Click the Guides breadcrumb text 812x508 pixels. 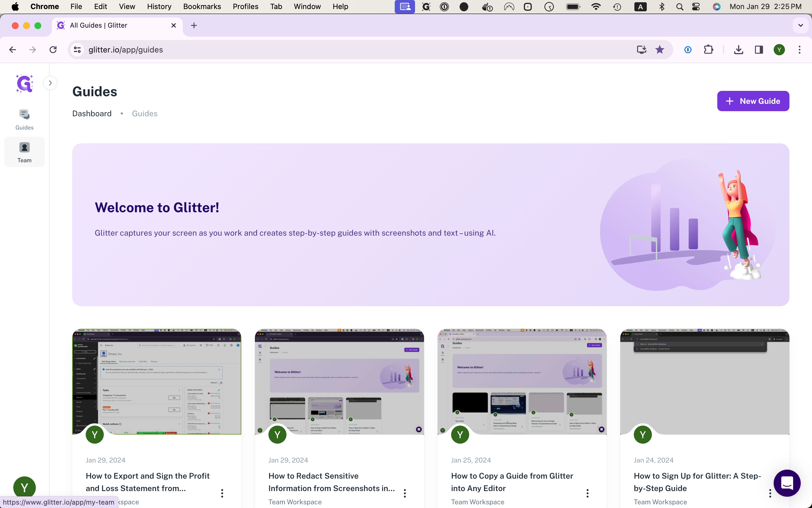click(145, 113)
